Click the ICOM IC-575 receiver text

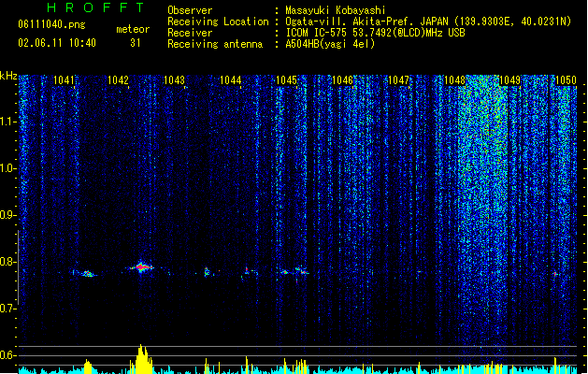point(375,33)
